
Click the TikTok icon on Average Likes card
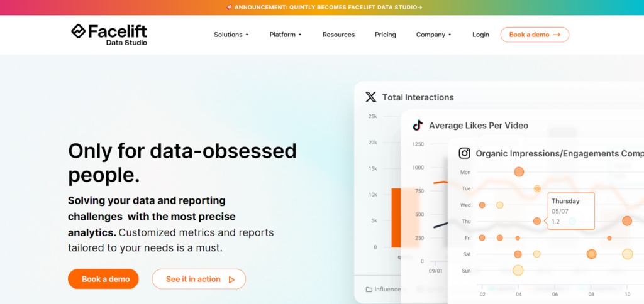pos(418,125)
